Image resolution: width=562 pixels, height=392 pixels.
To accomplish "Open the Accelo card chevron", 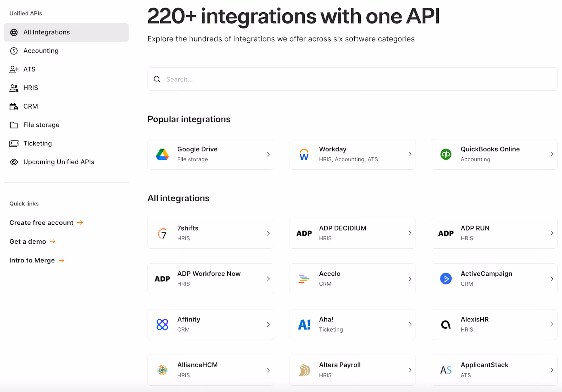I will point(410,279).
